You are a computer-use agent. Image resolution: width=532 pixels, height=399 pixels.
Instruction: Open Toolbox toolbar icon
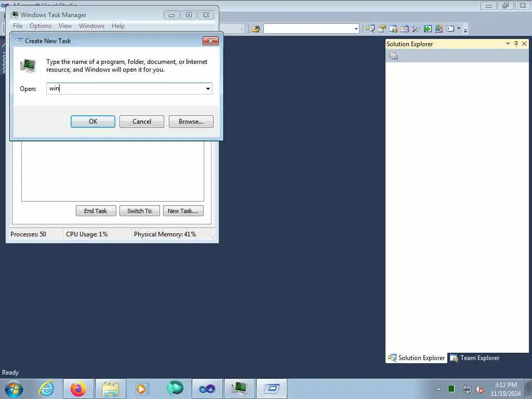click(x=416, y=29)
